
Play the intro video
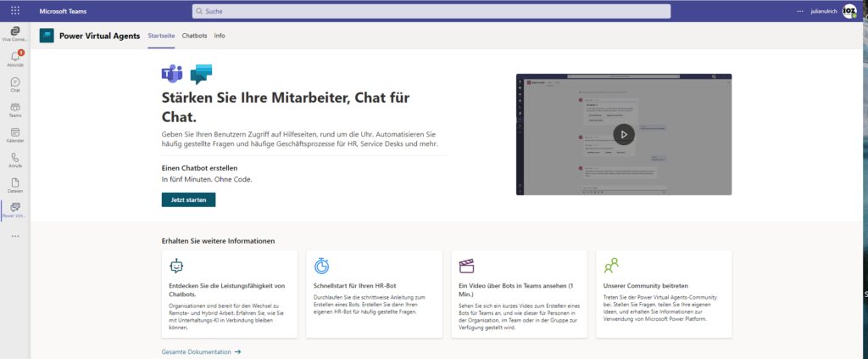(x=624, y=134)
